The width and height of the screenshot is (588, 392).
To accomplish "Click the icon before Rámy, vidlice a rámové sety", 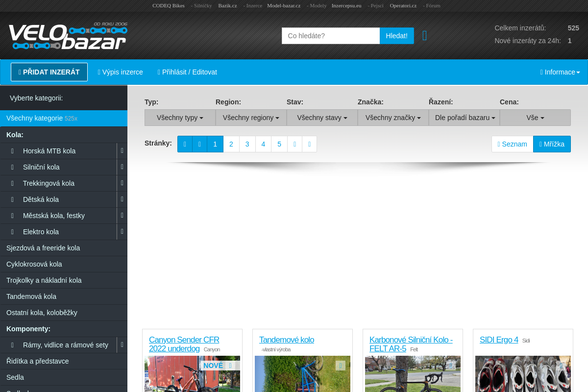I will coord(12,345).
